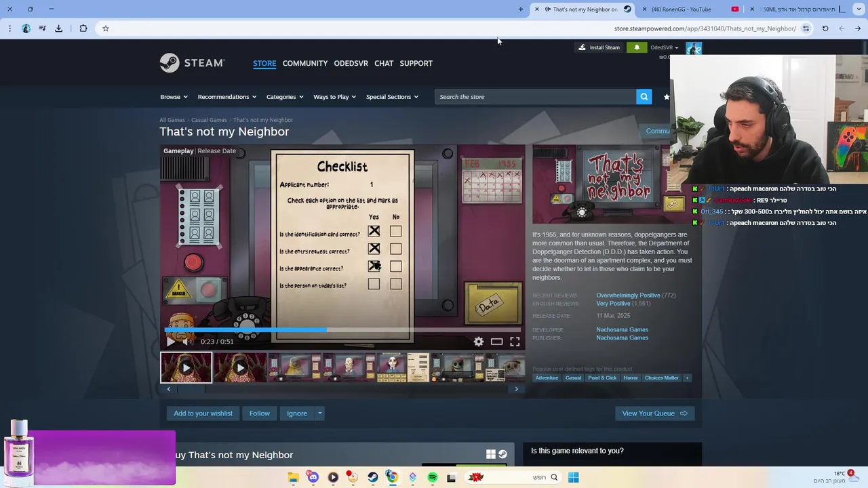Click the Horror tag
This screenshot has width=868, height=488.
[x=631, y=378]
